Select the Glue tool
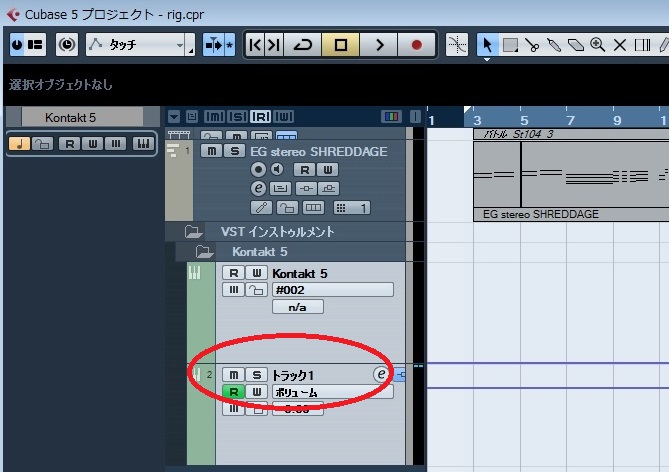 coord(554,44)
